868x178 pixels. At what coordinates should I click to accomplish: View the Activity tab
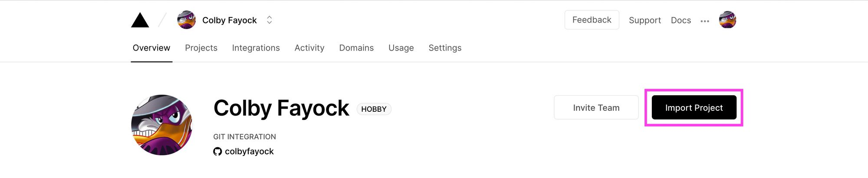[x=309, y=48]
